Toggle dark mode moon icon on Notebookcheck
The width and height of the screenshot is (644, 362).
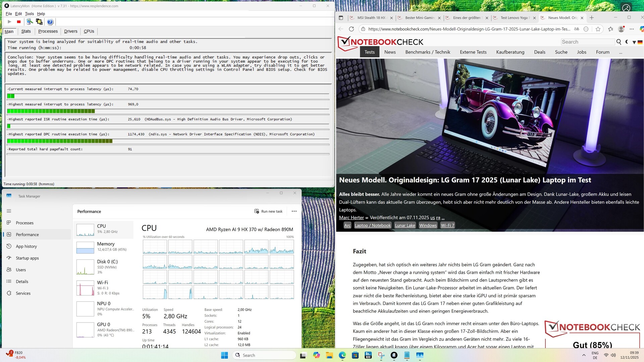point(627,42)
